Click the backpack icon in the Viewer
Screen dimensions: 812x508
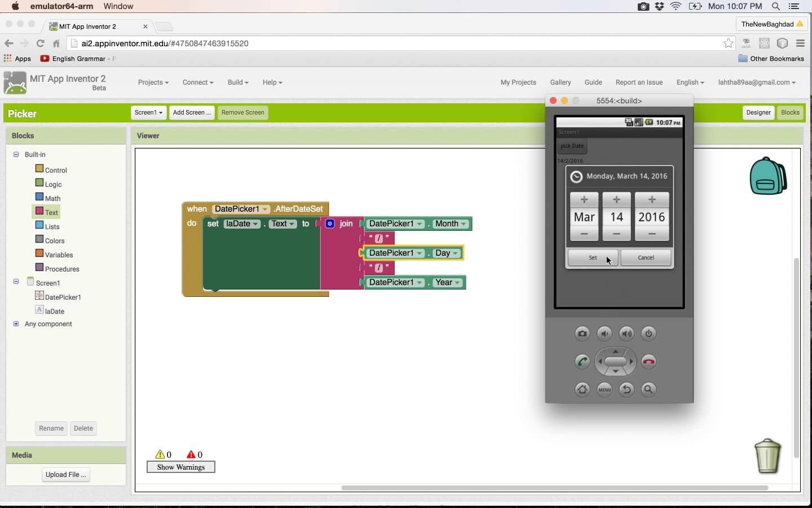point(768,176)
